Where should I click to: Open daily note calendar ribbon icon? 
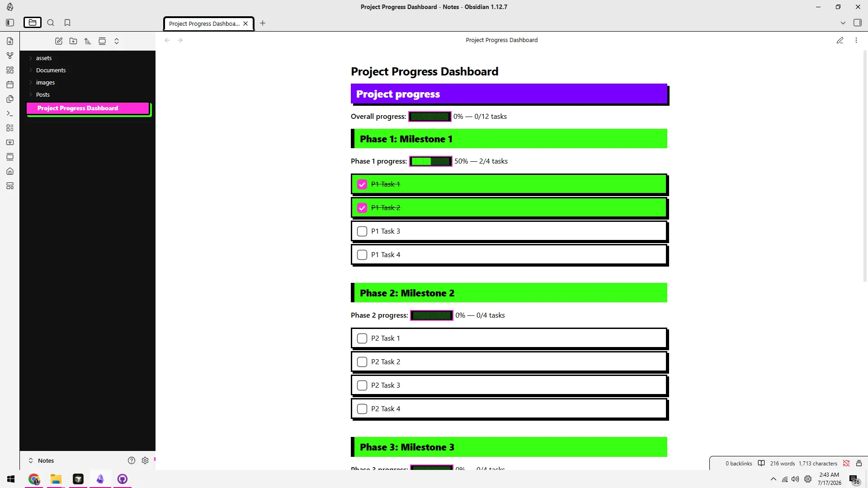pyautogui.click(x=10, y=84)
